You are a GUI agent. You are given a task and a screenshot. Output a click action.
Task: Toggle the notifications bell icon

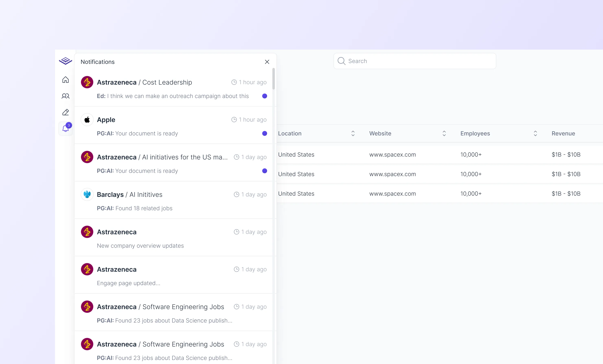(x=65, y=128)
